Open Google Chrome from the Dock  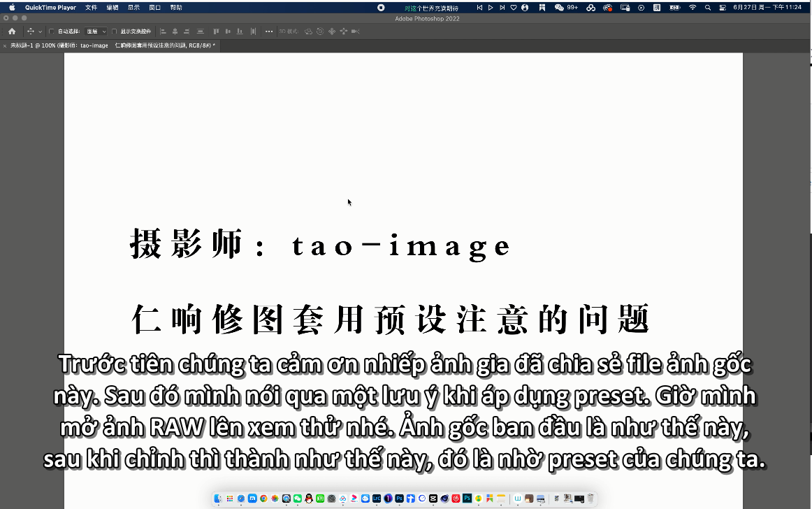pos(263,499)
